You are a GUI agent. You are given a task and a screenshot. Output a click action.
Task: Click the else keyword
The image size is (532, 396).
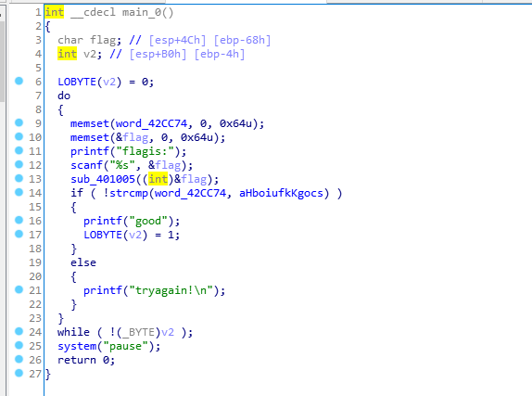coord(83,262)
